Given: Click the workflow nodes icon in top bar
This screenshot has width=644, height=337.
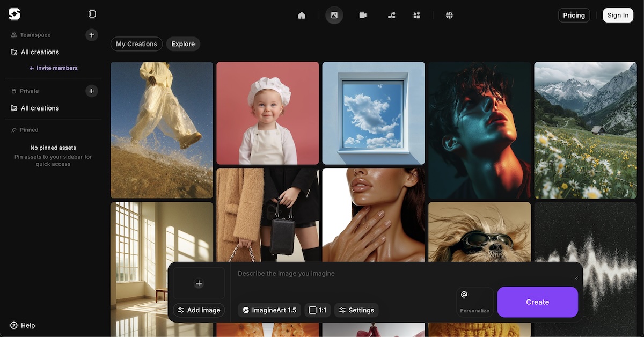Looking at the screenshot, I should coord(391,15).
